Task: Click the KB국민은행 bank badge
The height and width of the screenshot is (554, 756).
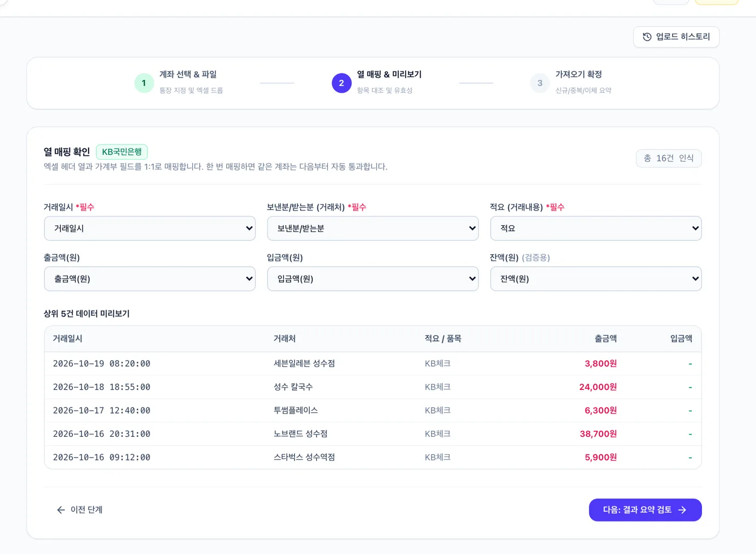Action: pyautogui.click(x=122, y=152)
